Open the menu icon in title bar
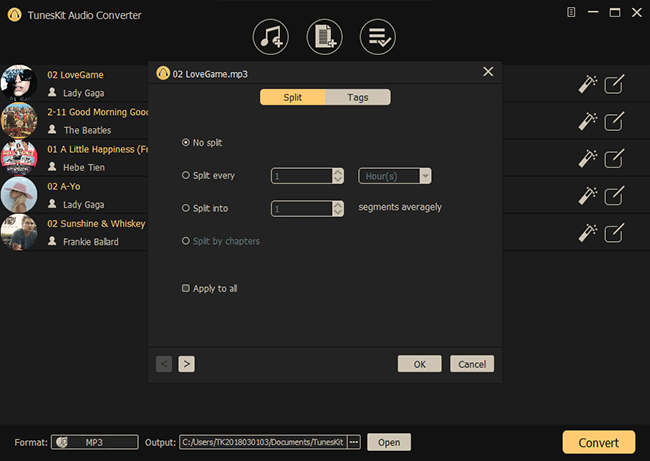The width and height of the screenshot is (650, 461). pos(571,12)
